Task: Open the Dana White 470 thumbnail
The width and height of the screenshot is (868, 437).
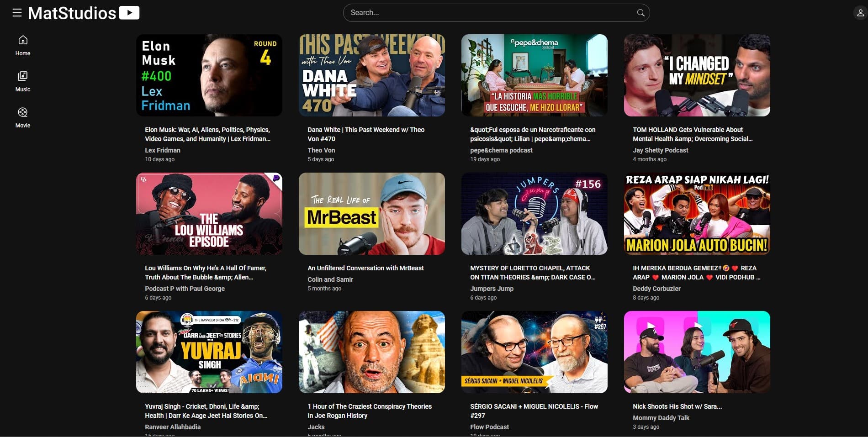Action: coord(372,75)
